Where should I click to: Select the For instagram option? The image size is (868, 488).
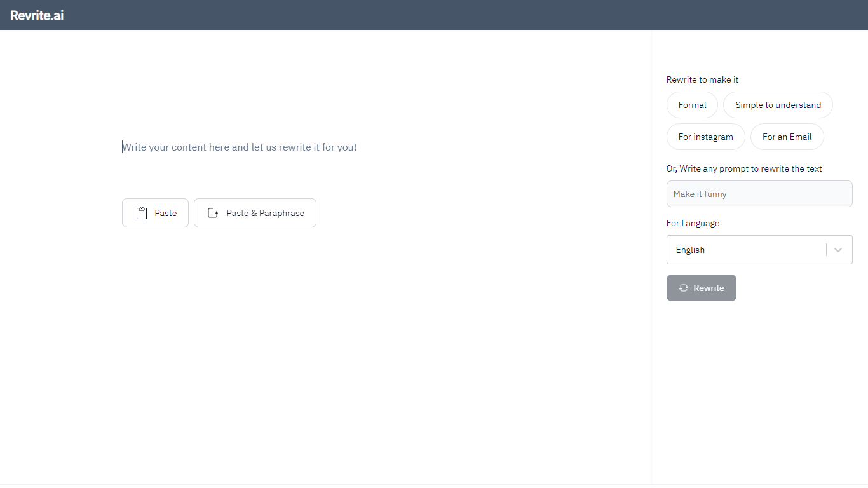[705, 137]
